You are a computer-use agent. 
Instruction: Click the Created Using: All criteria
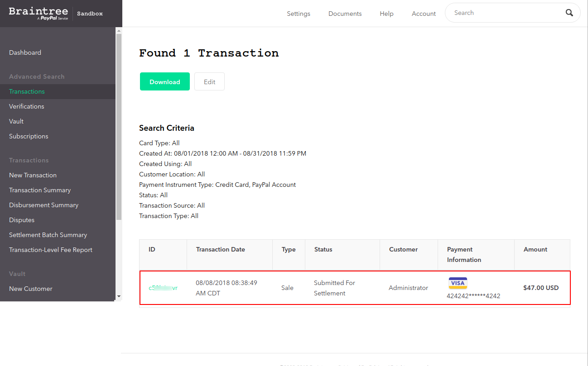click(165, 164)
